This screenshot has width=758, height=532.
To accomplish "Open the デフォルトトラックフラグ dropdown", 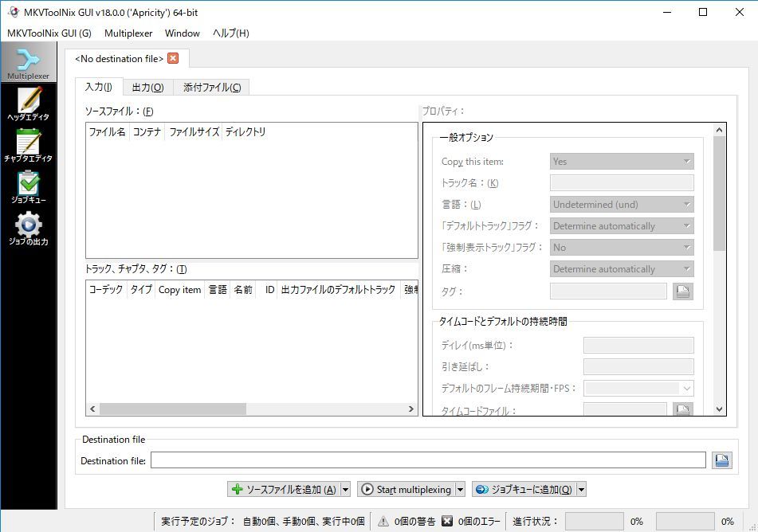I will pos(622,225).
